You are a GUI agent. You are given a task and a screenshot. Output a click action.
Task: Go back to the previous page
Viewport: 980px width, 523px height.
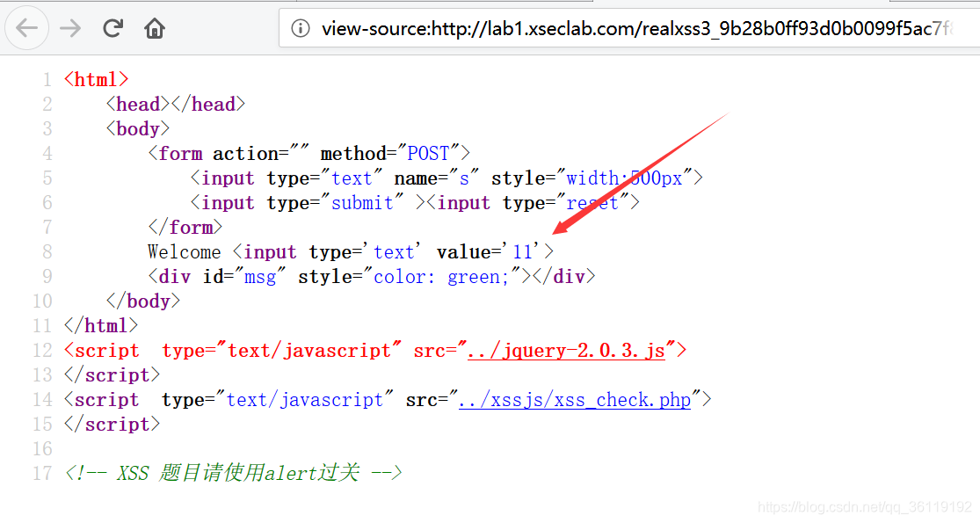27,28
